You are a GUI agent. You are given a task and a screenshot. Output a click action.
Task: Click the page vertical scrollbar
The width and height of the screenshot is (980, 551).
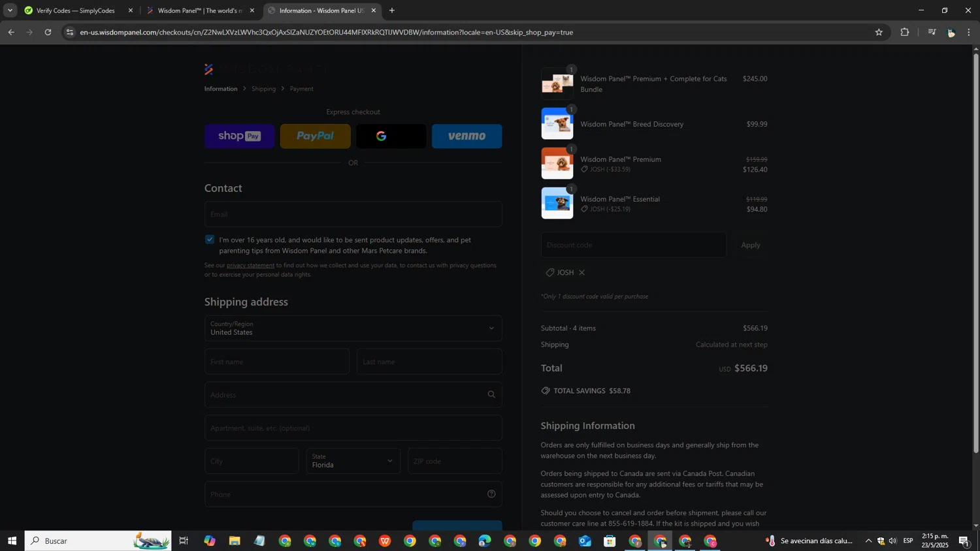[x=976, y=253]
